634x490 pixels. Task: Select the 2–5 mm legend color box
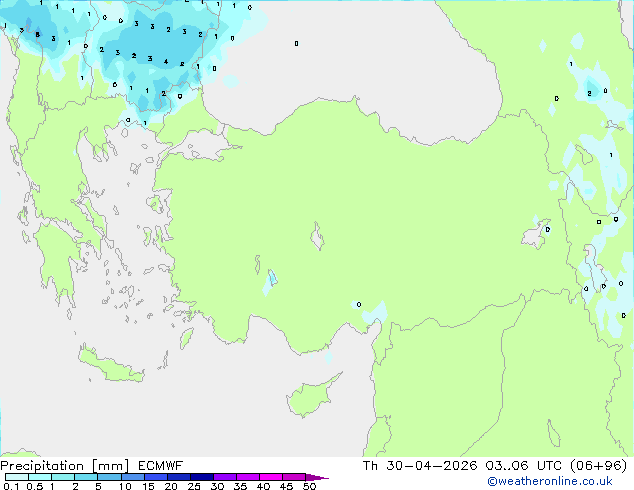click(86, 477)
